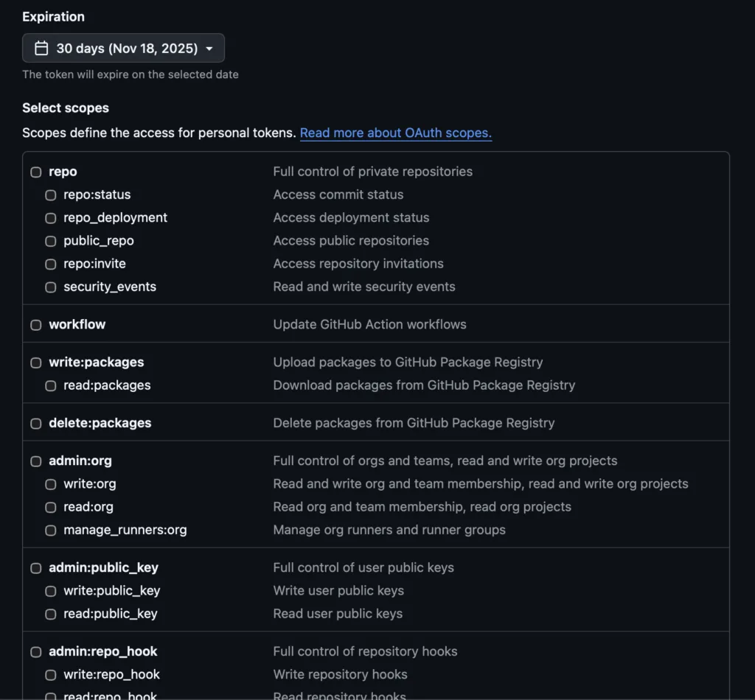Viewport: 755px width, 700px height.
Task: Check the security_events scope box
Action: click(51, 287)
